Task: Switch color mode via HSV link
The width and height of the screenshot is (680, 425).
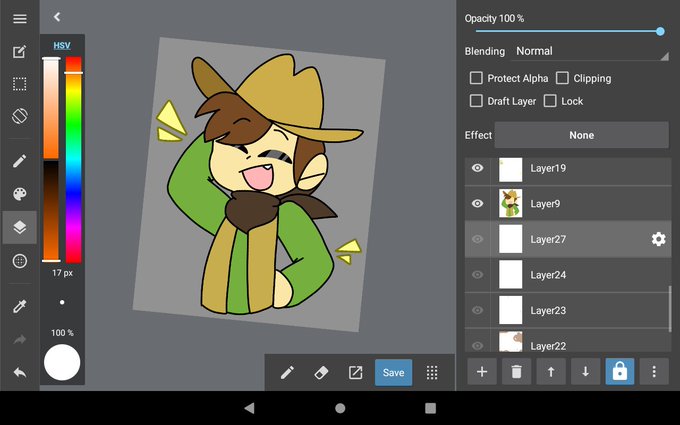Action: (x=62, y=46)
